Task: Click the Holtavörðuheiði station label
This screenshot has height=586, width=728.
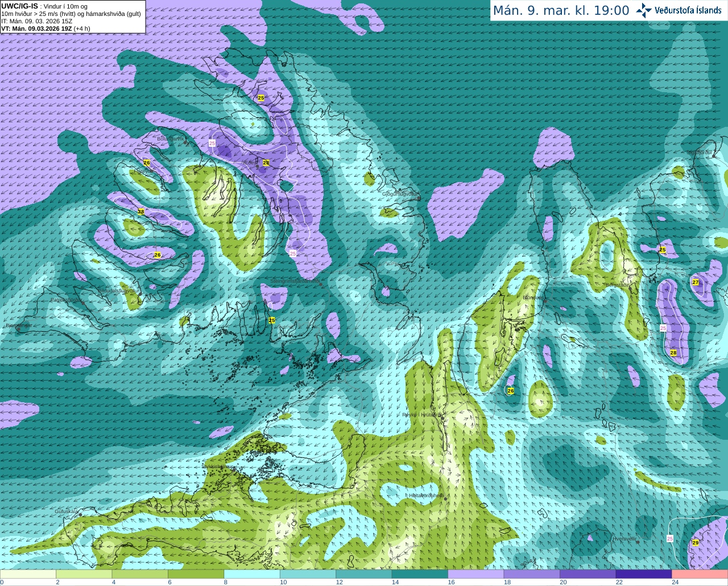Action: point(427,496)
